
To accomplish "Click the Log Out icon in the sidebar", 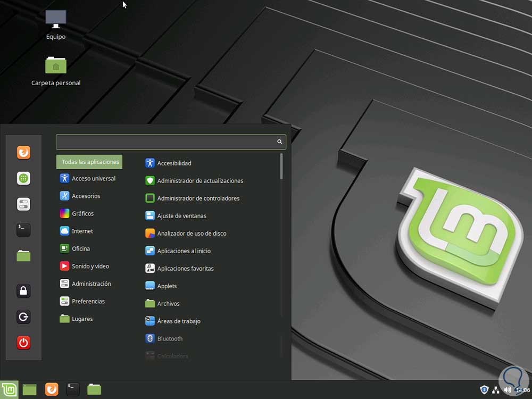I will (23, 317).
